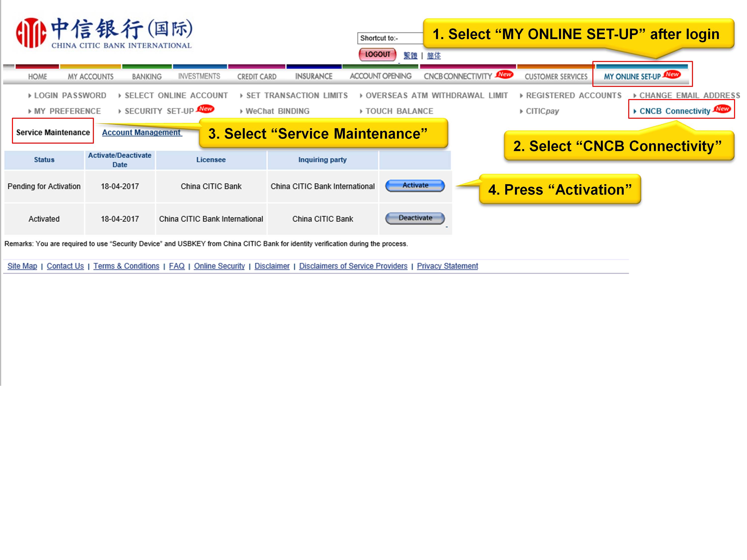Open the ACCOUNT OPENING menu tab
Image resolution: width=747 pixels, height=560 pixels.
coord(380,76)
